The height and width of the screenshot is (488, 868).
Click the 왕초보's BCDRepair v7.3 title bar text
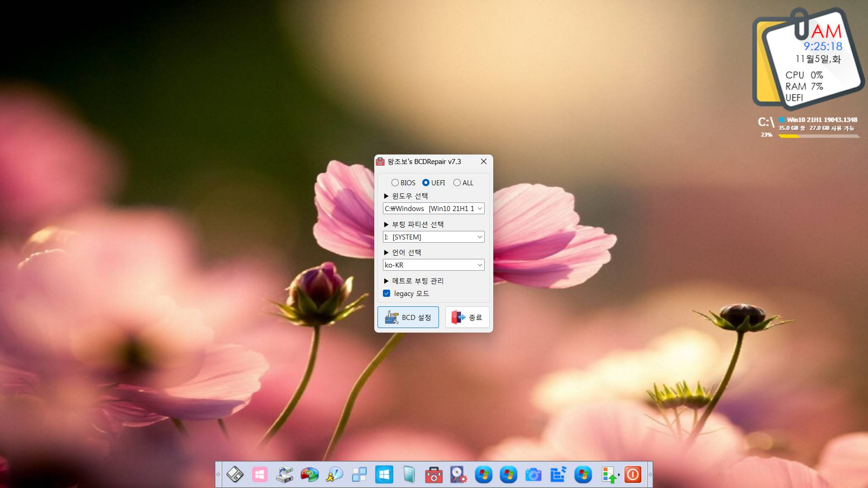pyautogui.click(x=424, y=162)
